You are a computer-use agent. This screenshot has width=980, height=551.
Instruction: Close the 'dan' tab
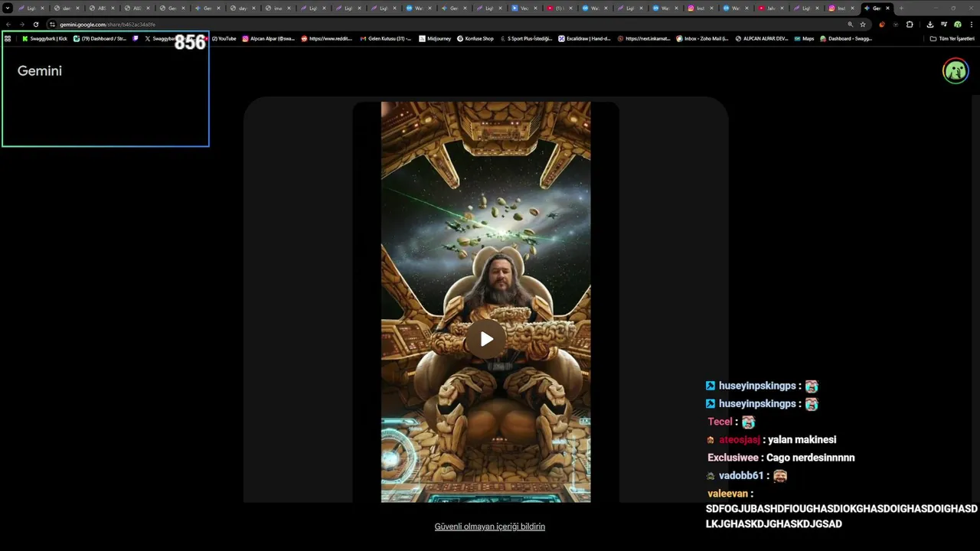click(77, 8)
